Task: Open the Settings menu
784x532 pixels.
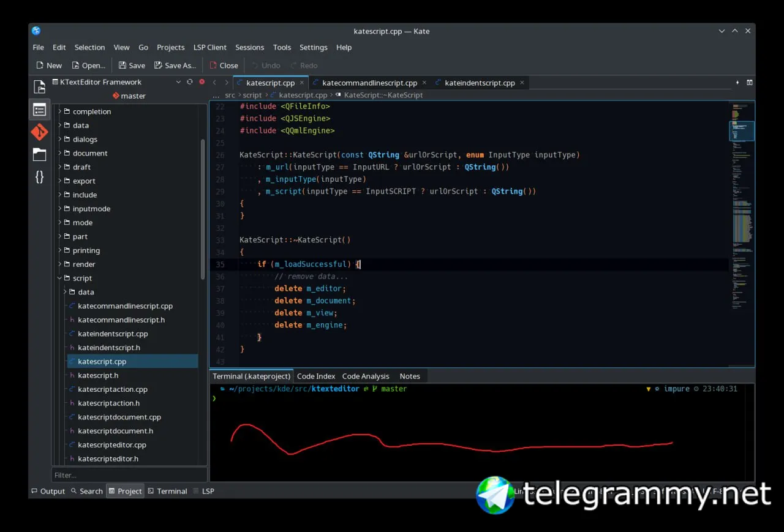Action: [313, 47]
